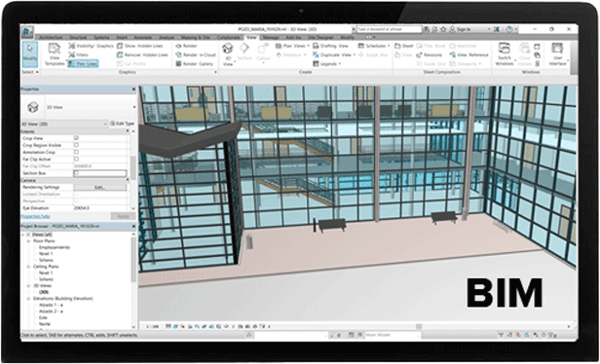Enable the Far Clip Active checkbox

pos(76,159)
